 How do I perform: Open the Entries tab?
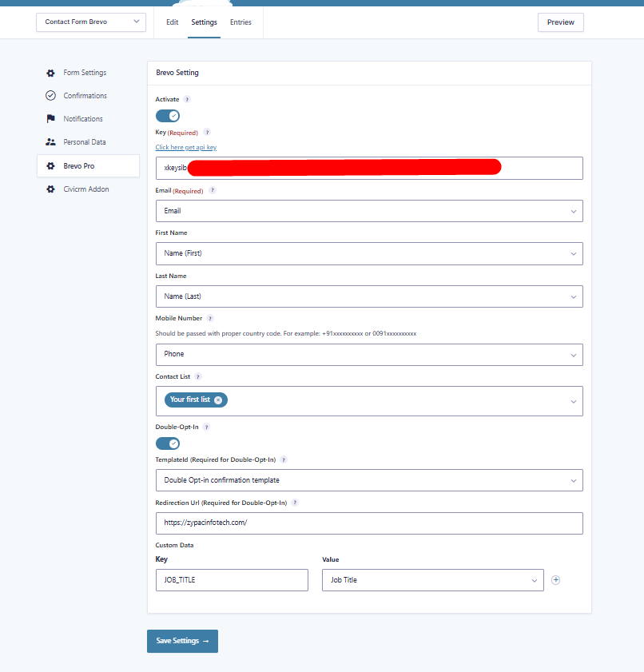click(x=241, y=22)
